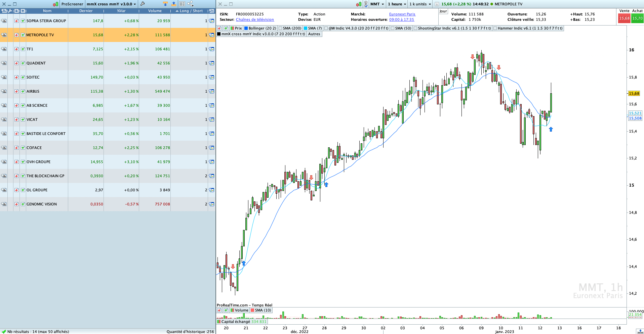Click the blue Bollinger (20 2) color swatch
The height and width of the screenshot is (334, 644).
pyautogui.click(x=246, y=28)
